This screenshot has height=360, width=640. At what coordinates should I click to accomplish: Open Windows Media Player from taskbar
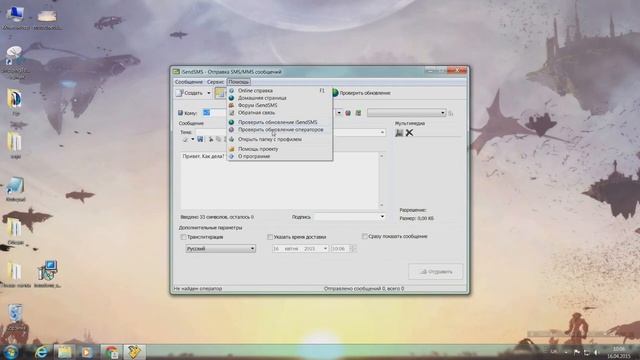click(x=87, y=352)
